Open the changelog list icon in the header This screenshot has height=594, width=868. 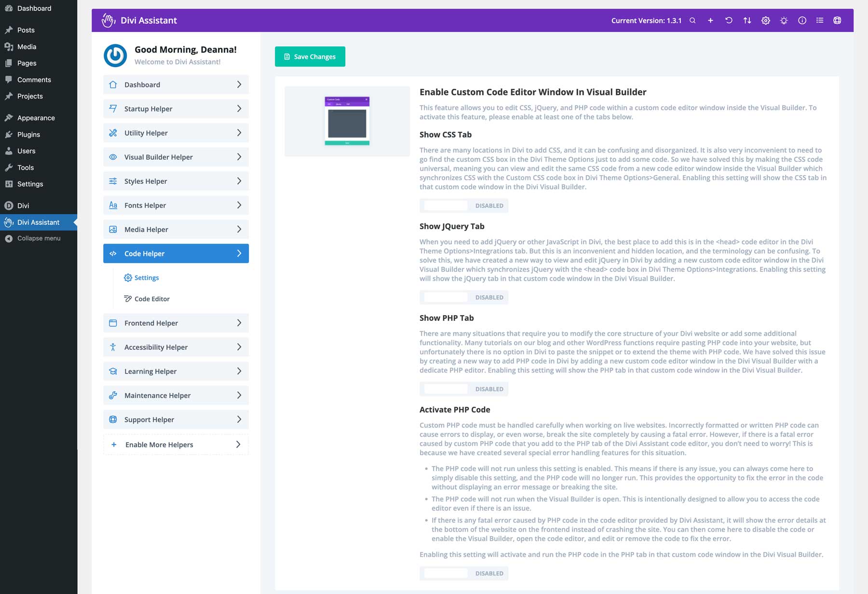pos(819,20)
